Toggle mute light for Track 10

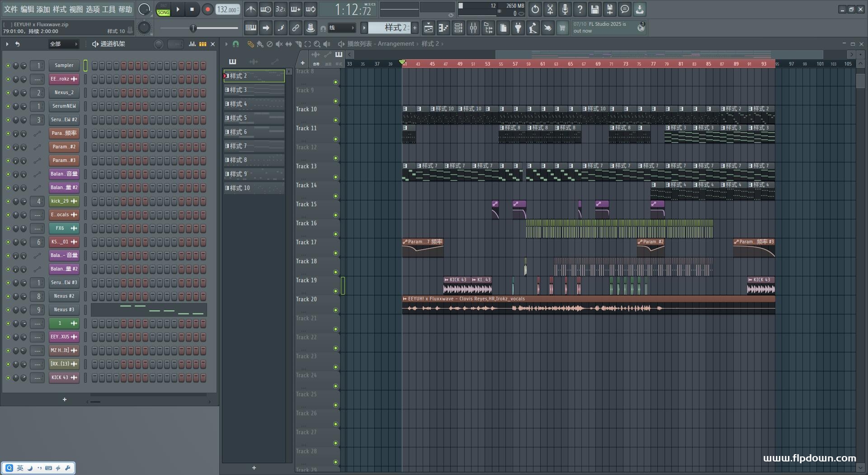(x=335, y=120)
